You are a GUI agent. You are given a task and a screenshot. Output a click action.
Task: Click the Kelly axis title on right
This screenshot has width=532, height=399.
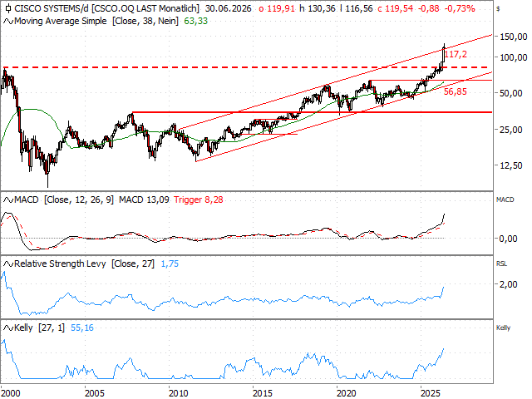tap(503, 328)
